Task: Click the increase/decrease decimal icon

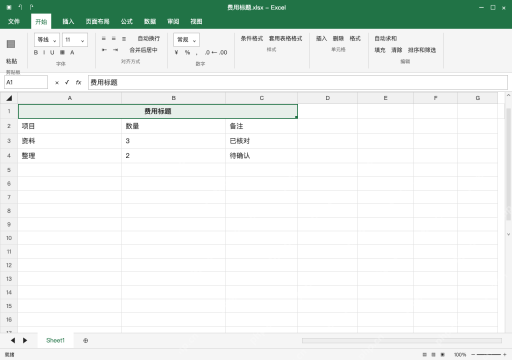Action: pos(216,52)
